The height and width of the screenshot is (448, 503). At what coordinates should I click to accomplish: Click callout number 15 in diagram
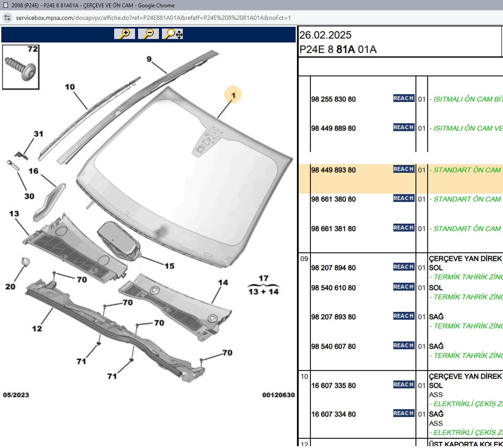169,266
